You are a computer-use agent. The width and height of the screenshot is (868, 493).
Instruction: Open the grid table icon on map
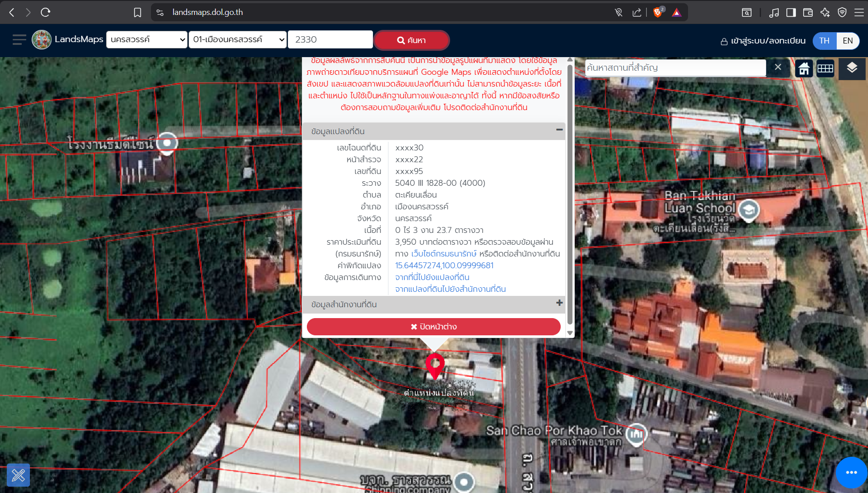tap(825, 68)
